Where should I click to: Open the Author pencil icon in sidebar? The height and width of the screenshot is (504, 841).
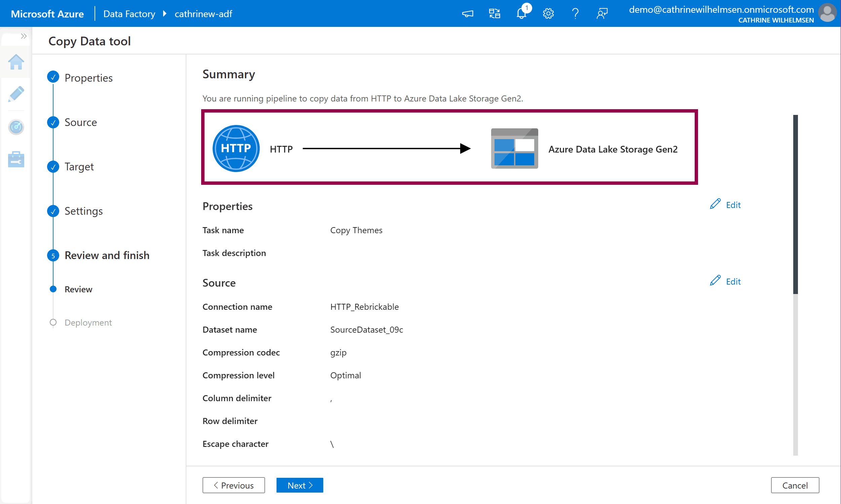coord(16,94)
